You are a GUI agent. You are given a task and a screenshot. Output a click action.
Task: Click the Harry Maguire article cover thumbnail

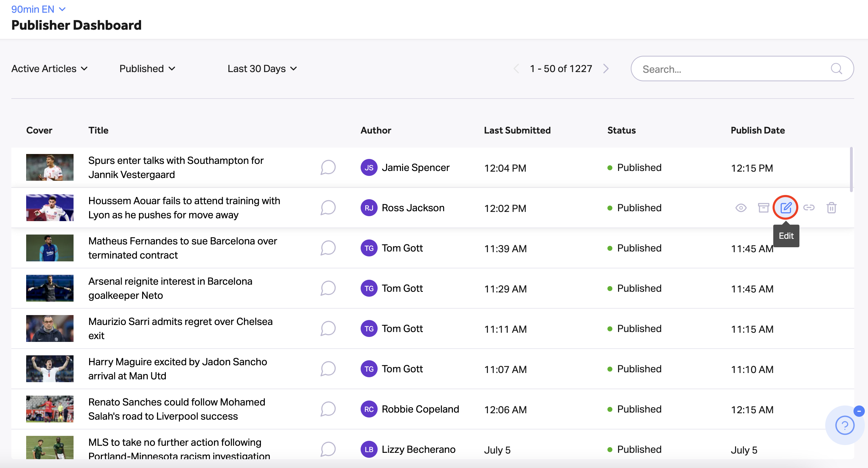click(50, 369)
